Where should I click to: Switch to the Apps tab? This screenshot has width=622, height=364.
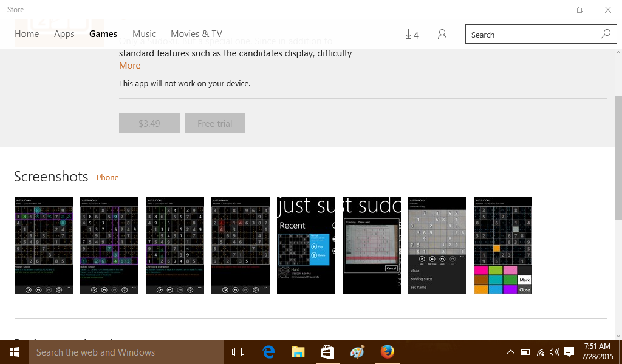click(x=64, y=34)
